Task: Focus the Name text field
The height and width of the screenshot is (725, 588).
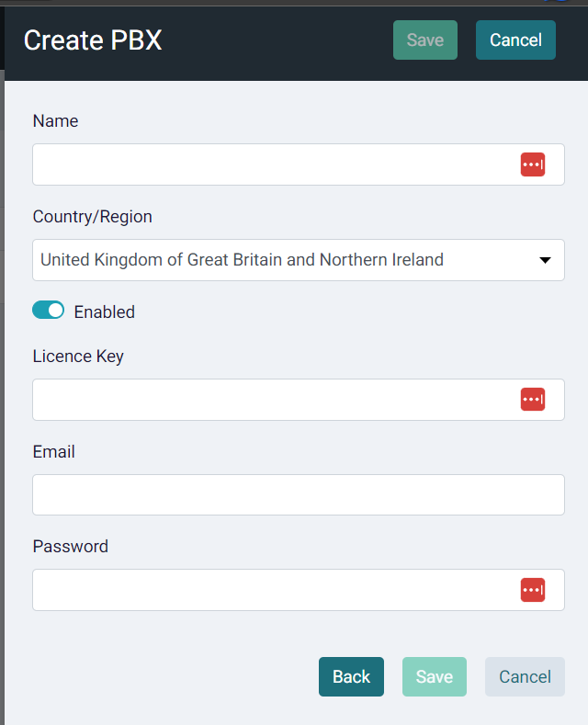Action: [x=299, y=164]
